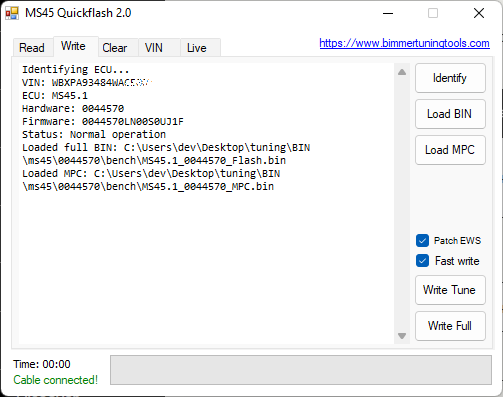Click the Firmware 0044570LN00S0UJ1F line

pyautogui.click(x=103, y=122)
